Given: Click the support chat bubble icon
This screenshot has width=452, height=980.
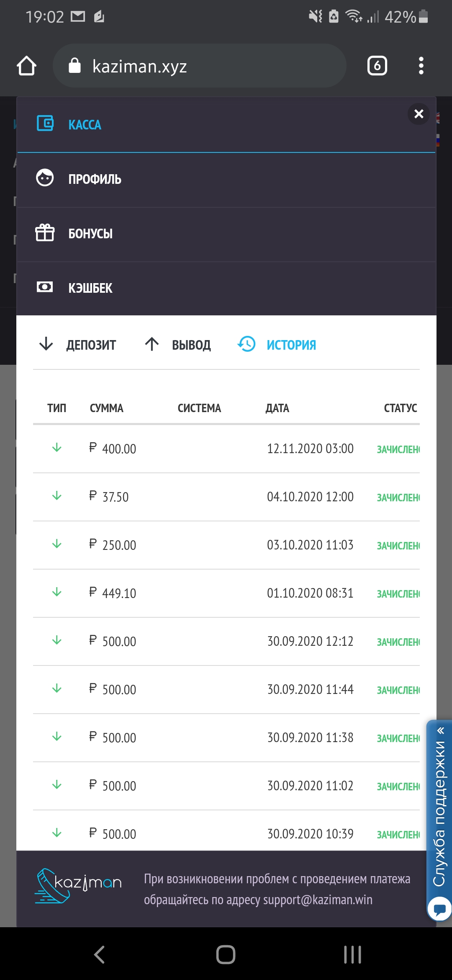Looking at the screenshot, I should [x=439, y=909].
